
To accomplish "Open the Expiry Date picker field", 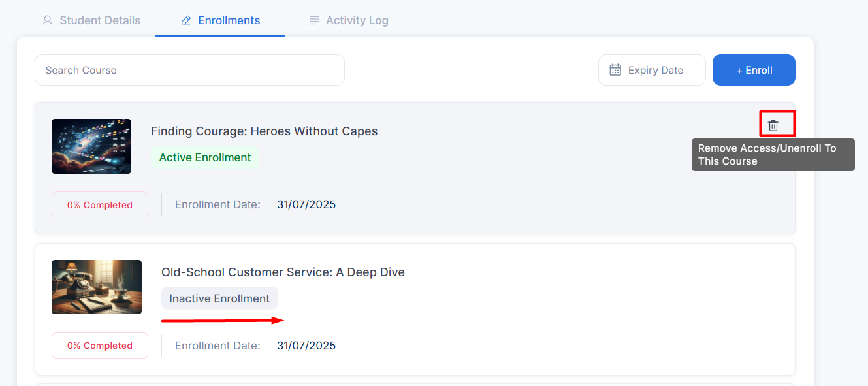I will (x=652, y=70).
